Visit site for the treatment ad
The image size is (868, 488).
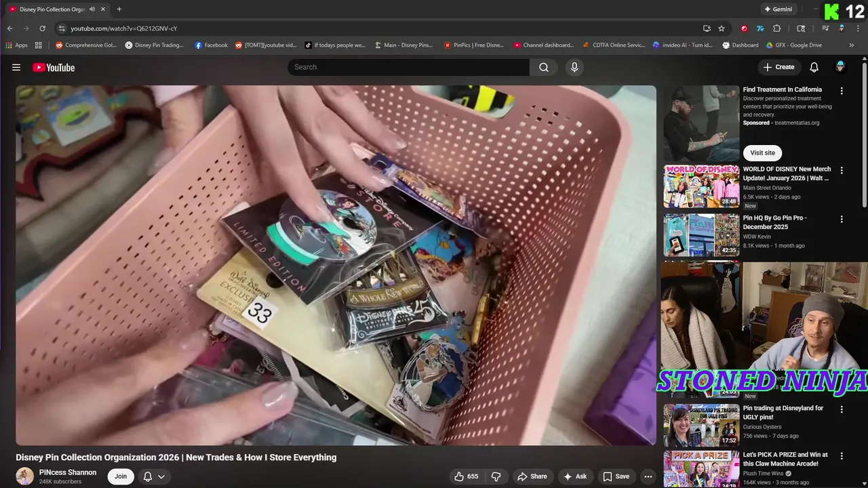coord(762,152)
